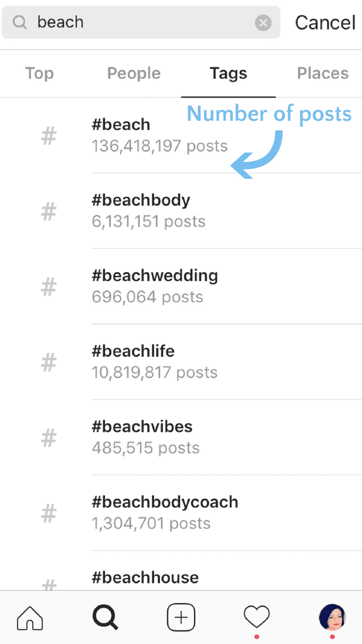Click the hashtag icon beside #beach
362x644 pixels.
click(x=48, y=136)
